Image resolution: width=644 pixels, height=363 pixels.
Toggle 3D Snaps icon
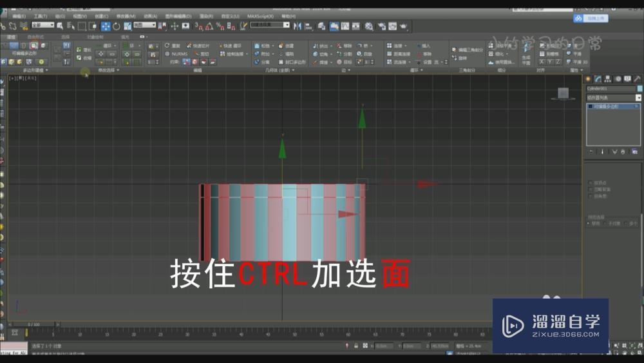point(199,26)
